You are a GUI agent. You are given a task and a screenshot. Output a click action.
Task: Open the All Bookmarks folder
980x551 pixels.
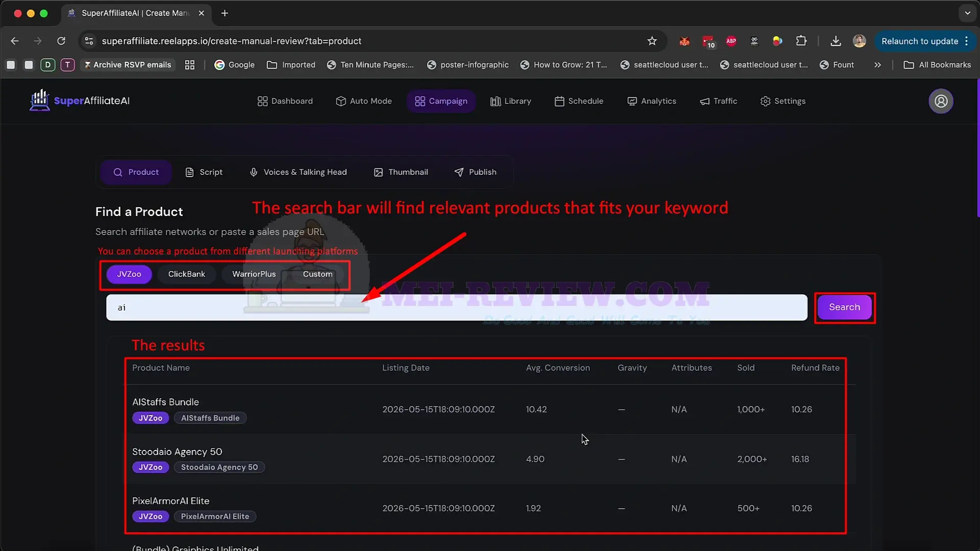tap(937, 65)
